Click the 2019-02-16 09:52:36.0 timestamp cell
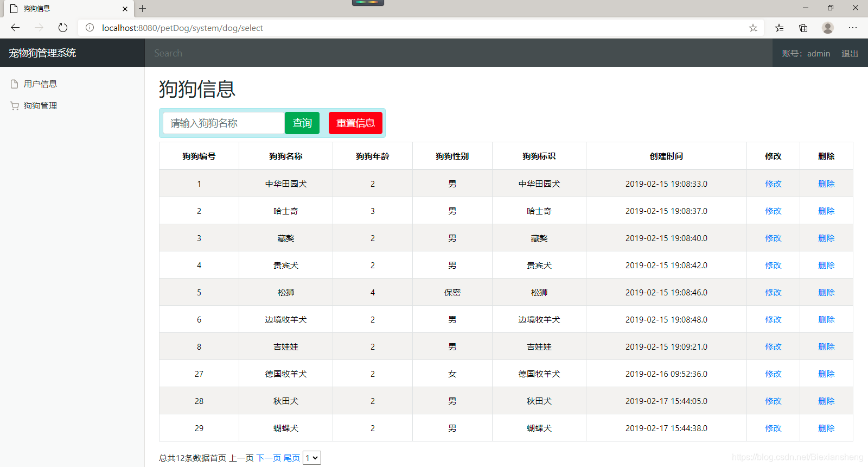This screenshot has width=868, height=467. coord(666,374)
